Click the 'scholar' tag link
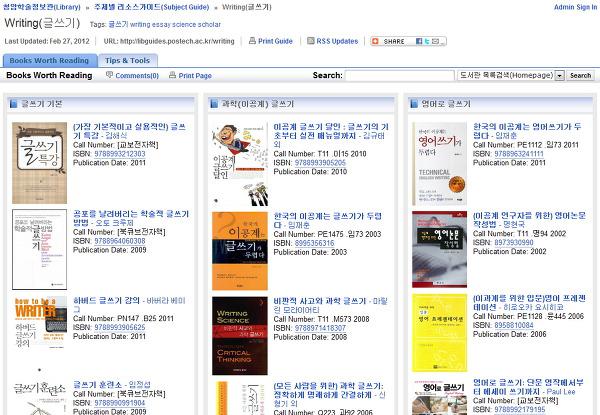This screenshot has width=600, height=415. point(209,24)
